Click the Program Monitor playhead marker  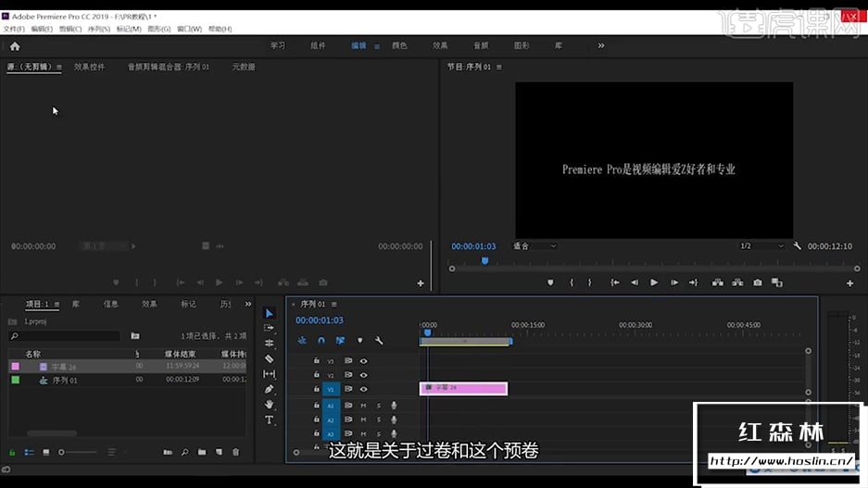click(x=484, y=260)
